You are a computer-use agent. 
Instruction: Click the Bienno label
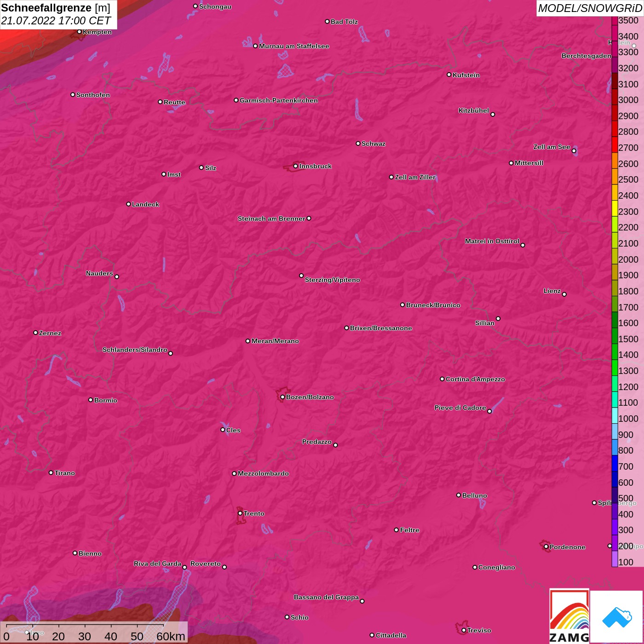[x=90, y=553]
